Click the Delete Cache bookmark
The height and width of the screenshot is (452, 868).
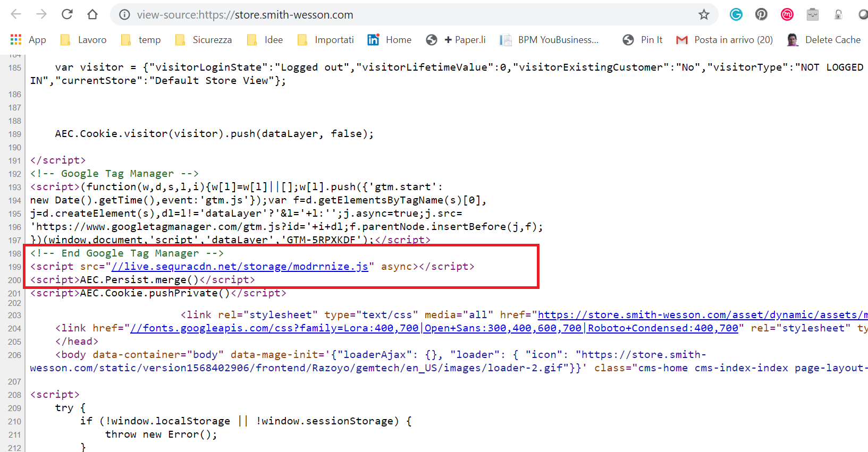click(x=824, y=40)
